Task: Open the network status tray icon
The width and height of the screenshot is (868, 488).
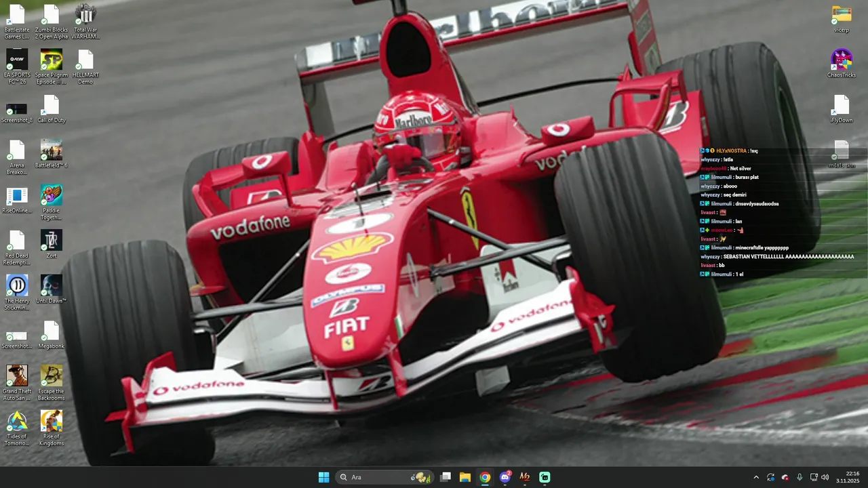Action: (814, 477)
